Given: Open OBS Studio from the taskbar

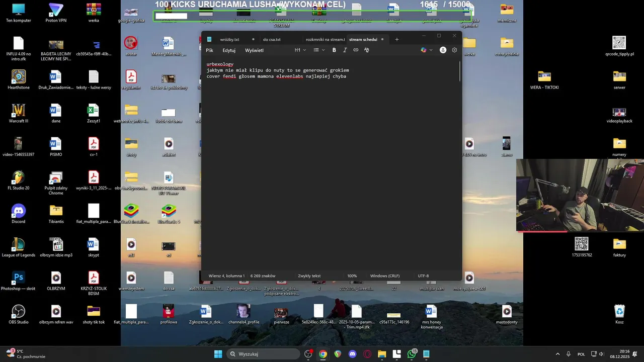Looking at the screenshot, I should (308, 354).
